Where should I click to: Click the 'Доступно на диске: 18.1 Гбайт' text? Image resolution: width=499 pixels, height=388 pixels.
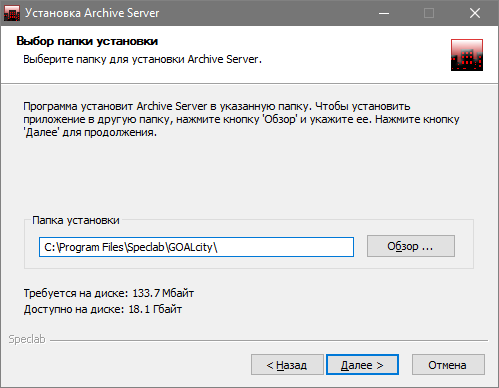pyautogui.click(x=103, y=309)
